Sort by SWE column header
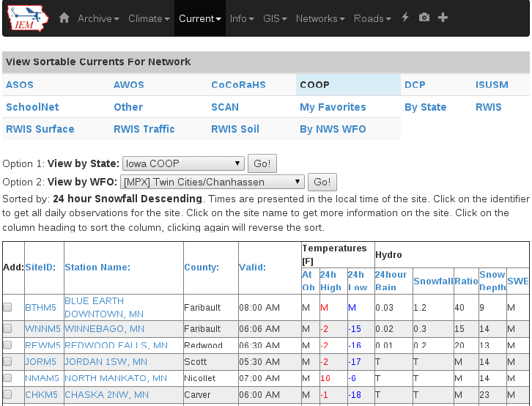This screenshot has width=532, height=406. [518, 281]
